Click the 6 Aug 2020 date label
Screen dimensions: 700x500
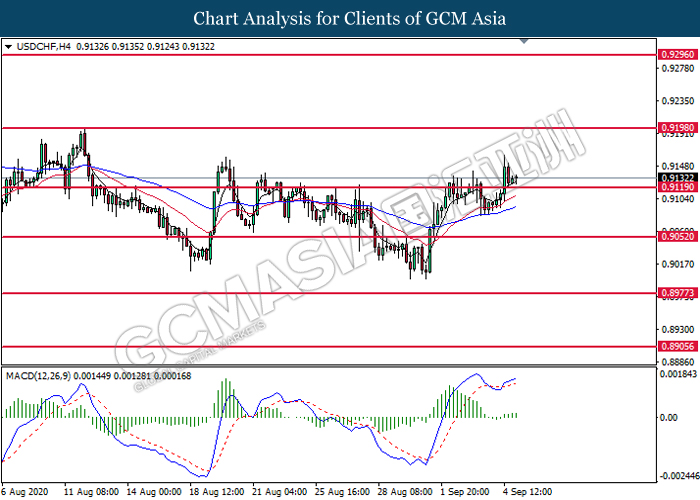[25, 492]
